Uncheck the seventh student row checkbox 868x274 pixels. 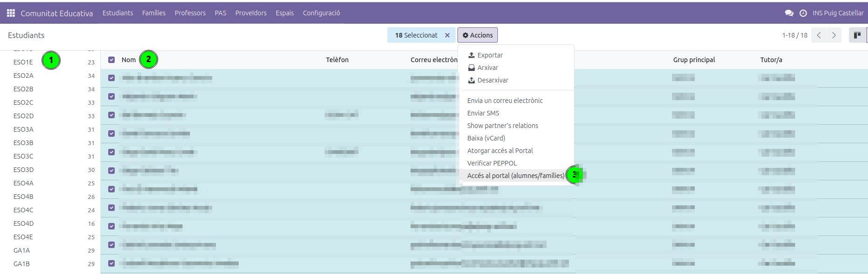pyautogui.click(x=111, y=189)
